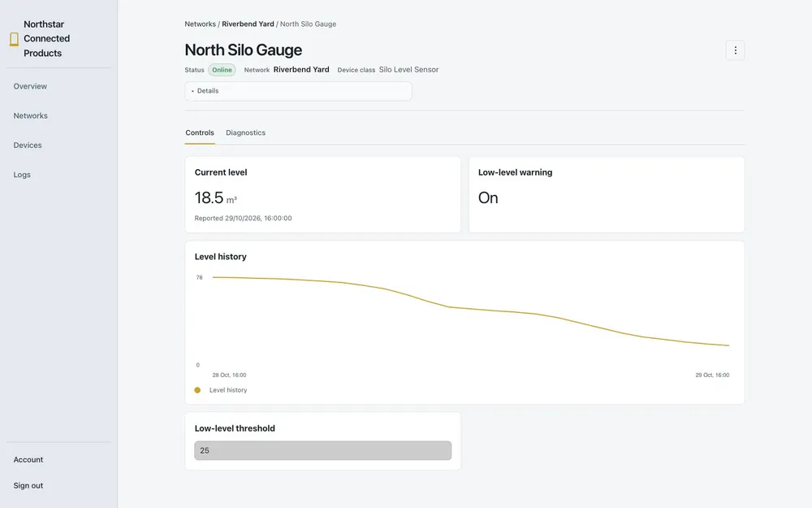Open the Account page
Viewport: 812px width, 508px height.
[28, 460]
